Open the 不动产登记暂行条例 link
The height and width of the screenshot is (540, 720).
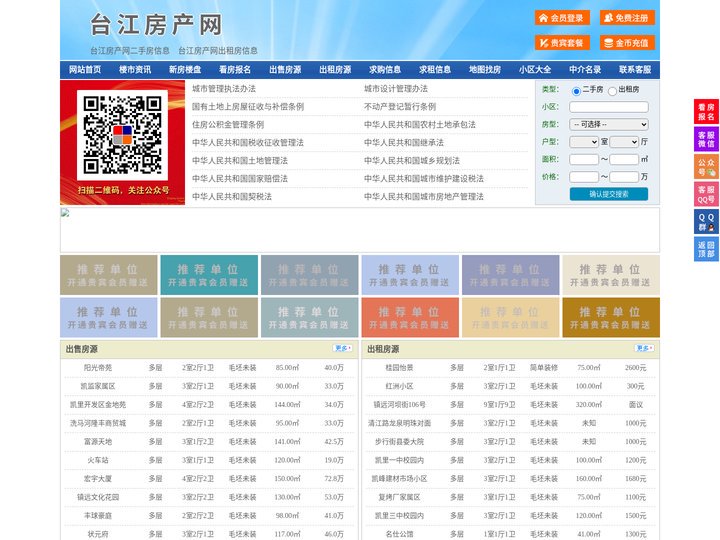pos(400,107)
